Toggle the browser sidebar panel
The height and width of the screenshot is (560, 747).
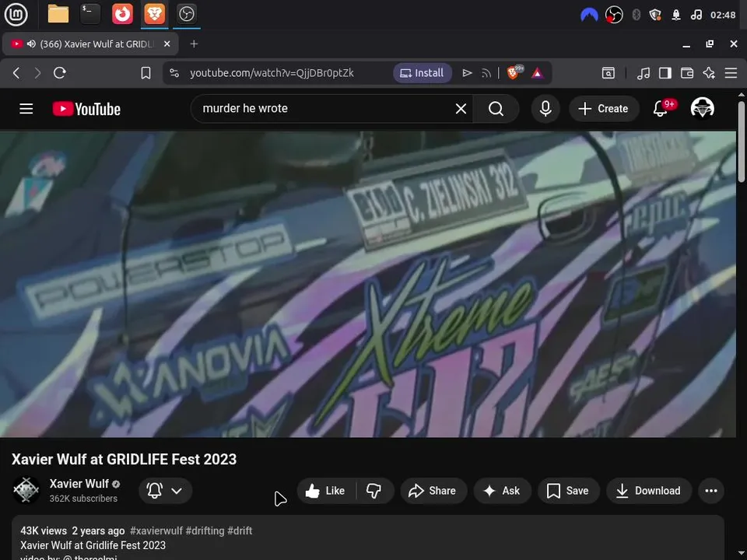(x=665, y=73)
